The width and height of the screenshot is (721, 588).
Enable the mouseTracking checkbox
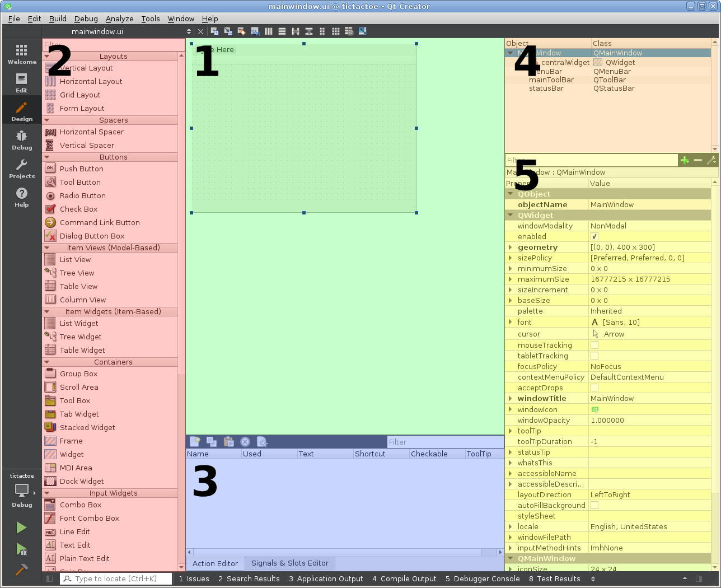point(594,346)
